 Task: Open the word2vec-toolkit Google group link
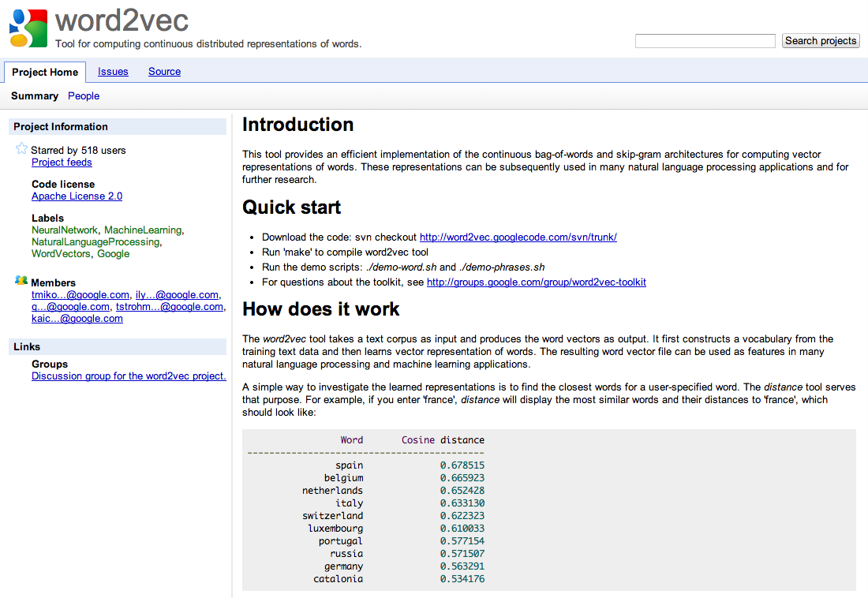(537, 282)
